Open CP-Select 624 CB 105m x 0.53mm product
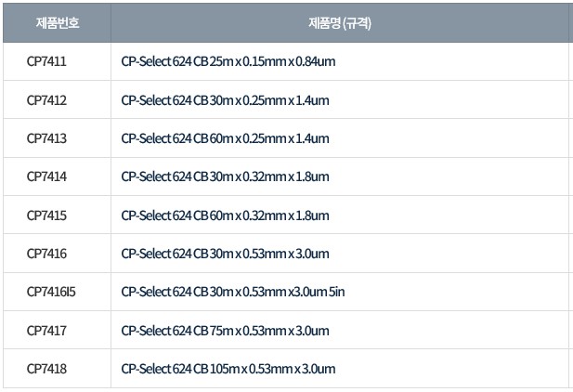Image resolution: width=573 pixels, height=392 pixels. click(x=228, y=369)
